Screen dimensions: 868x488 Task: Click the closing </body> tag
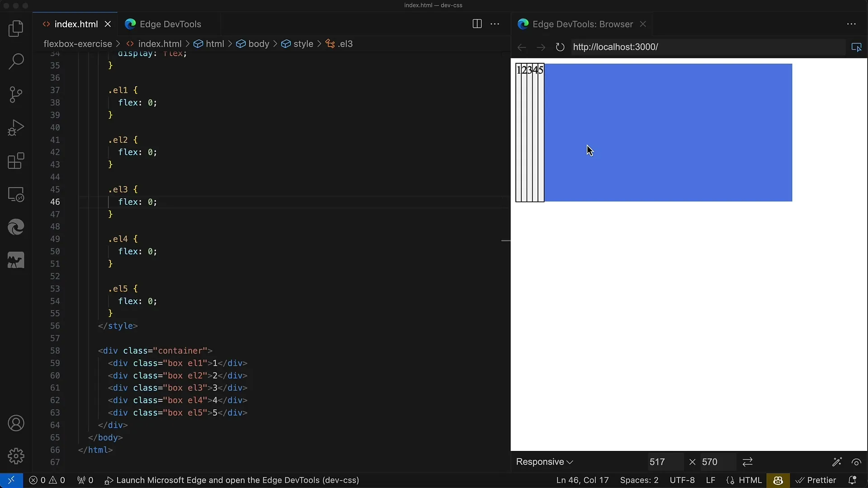(105, 437)
